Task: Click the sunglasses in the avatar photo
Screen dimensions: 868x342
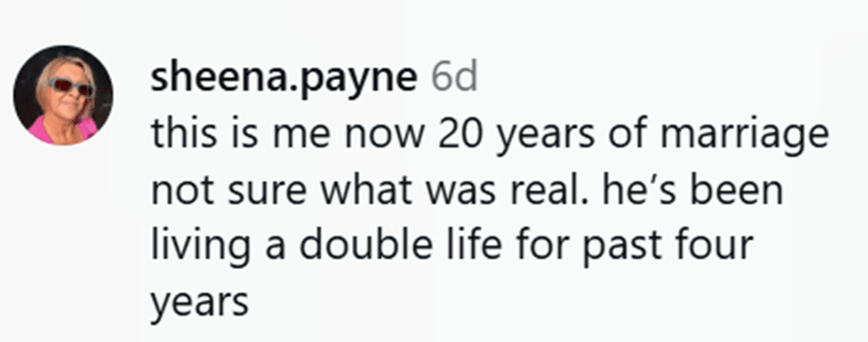Action: tap(72, 87)
